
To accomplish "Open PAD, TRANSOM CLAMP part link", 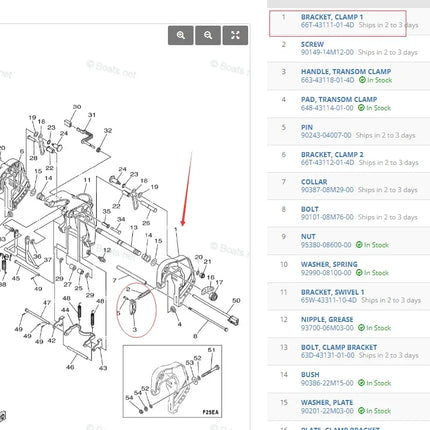I will (339, 99).
